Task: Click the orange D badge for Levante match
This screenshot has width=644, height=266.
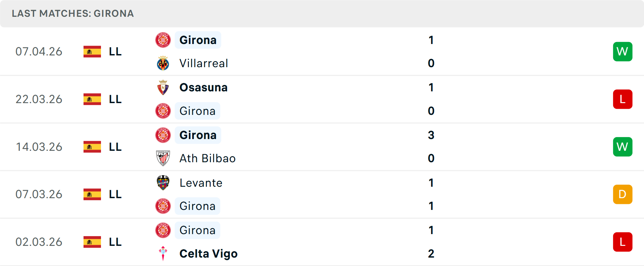Action: tap(623, 194)
